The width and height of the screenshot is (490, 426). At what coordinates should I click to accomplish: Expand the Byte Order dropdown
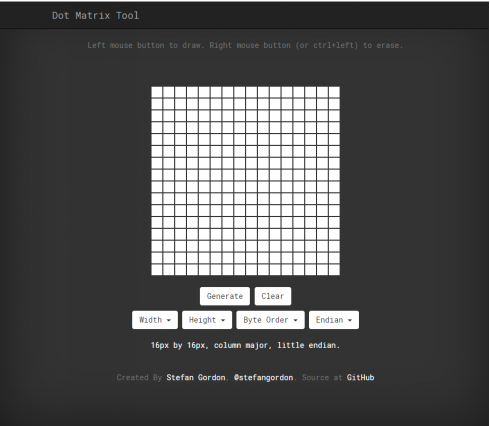click(x=270, y=320)
